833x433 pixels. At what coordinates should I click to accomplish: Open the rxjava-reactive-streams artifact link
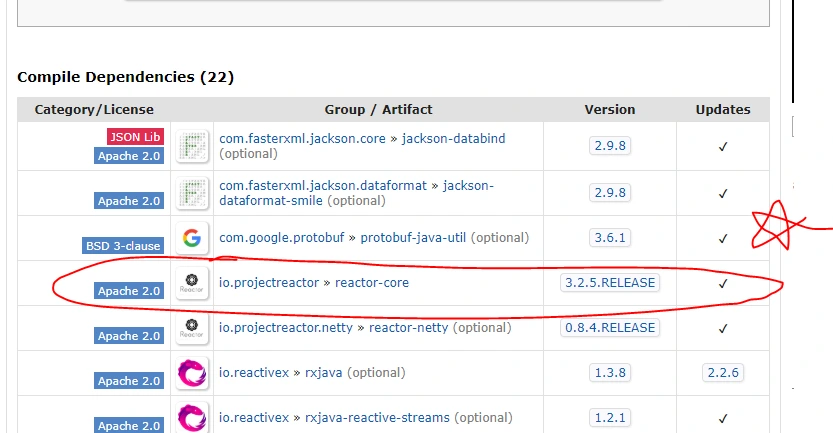pos(377,418)
